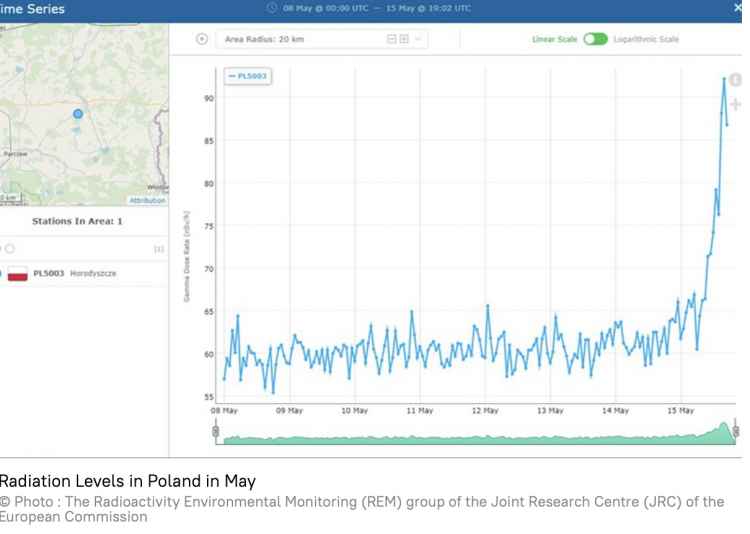Click the clock icon in header
Viewport: 750px width, 534px height.
tap(272, 8)
